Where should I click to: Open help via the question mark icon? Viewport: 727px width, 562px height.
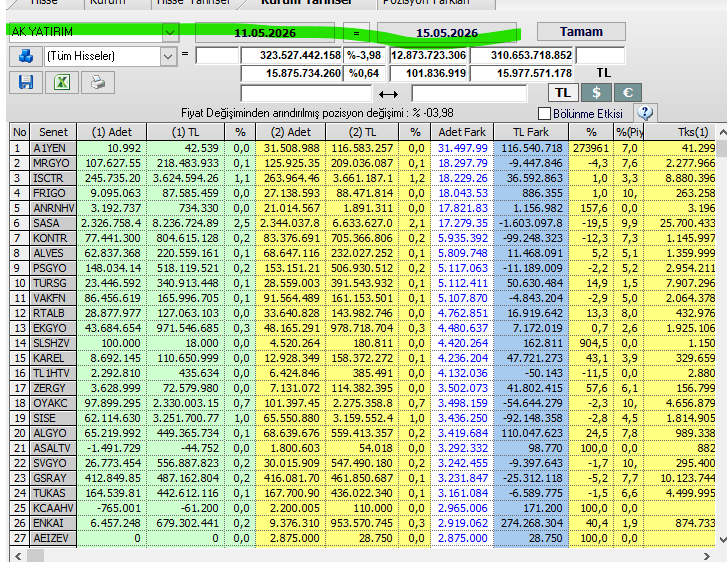pos(645,113)
